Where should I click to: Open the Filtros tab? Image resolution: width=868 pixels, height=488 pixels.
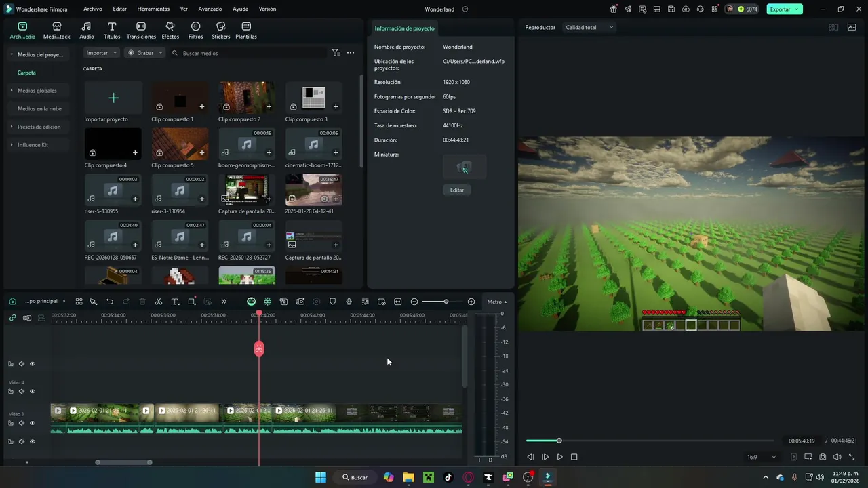(x=195, y=30)
